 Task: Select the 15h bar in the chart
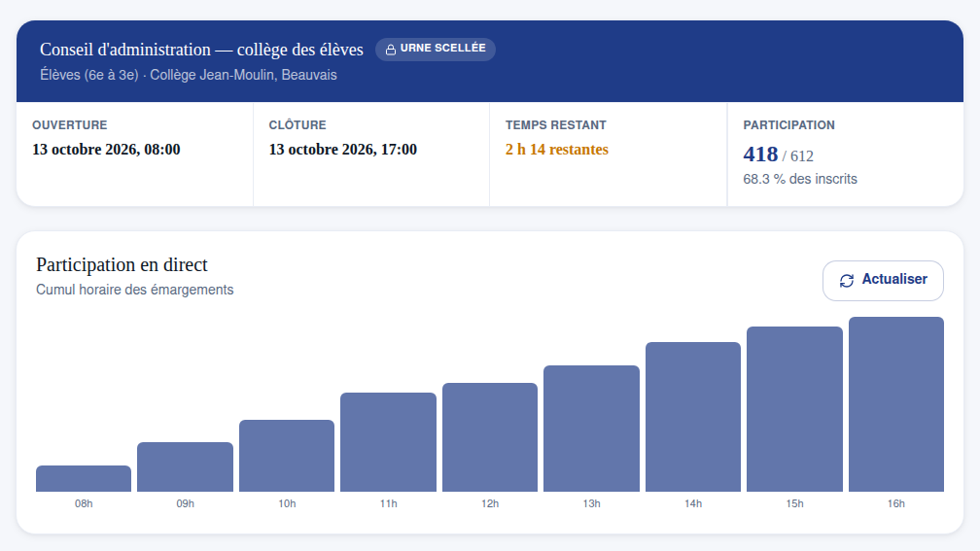794,409
